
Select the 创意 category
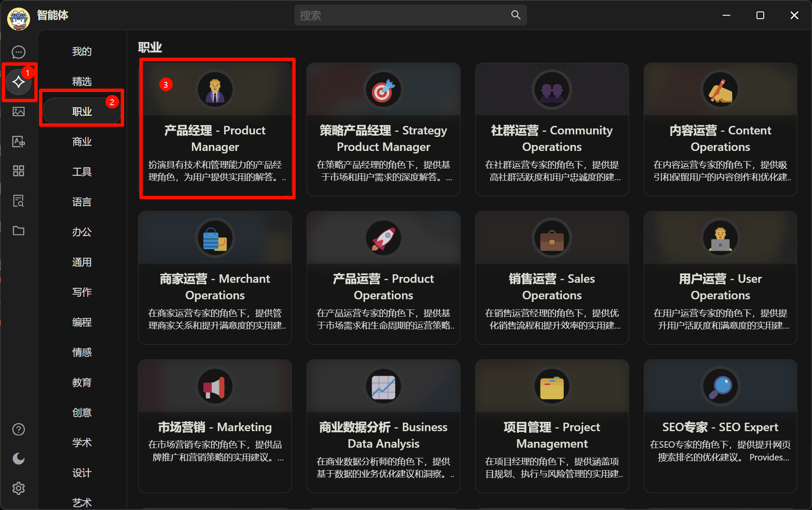coord(82,412)
